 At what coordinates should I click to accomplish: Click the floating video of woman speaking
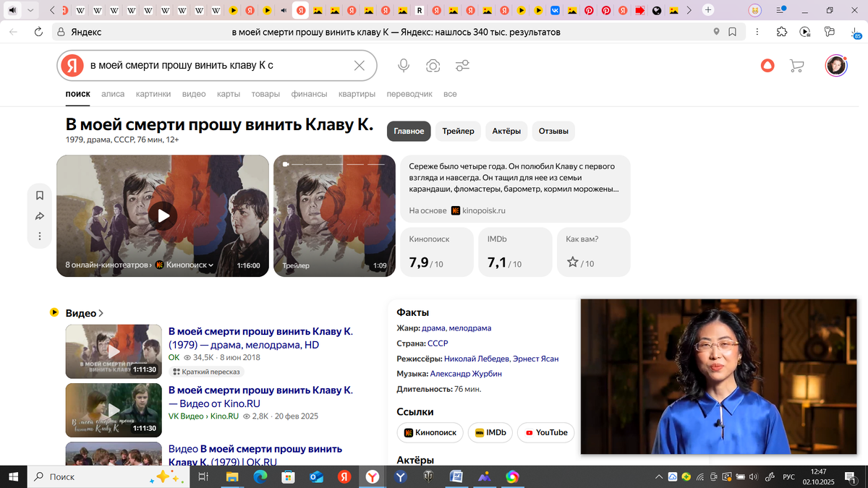pos(718,377)
